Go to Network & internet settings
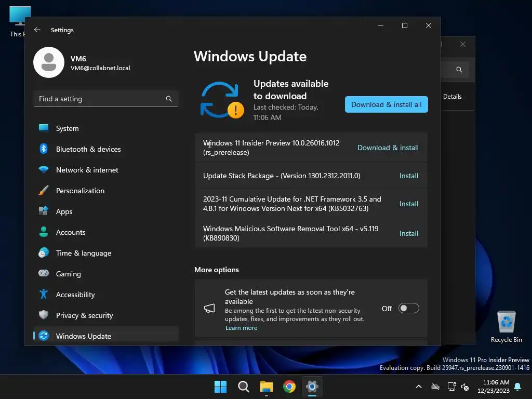Viewport: 532px width, 399px height. tap(106, 170)
